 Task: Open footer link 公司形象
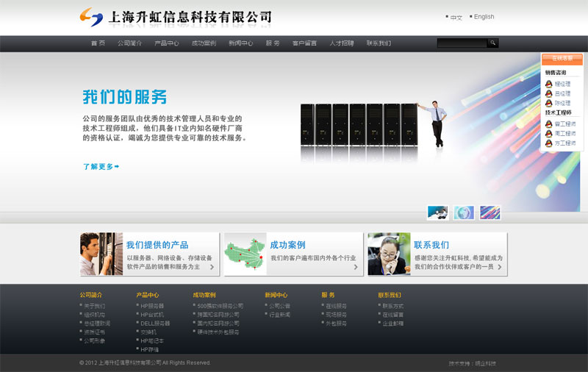(x=95, y=341)
